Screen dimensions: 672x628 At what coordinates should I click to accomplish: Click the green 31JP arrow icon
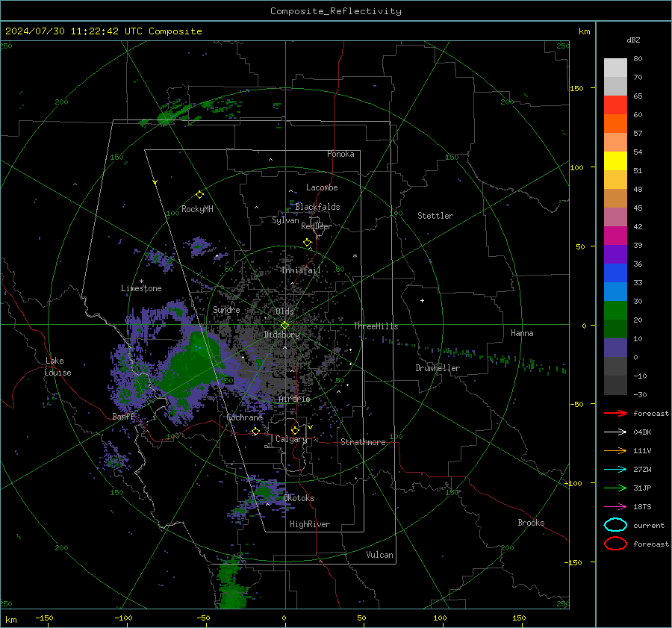[x=615, y=488]
